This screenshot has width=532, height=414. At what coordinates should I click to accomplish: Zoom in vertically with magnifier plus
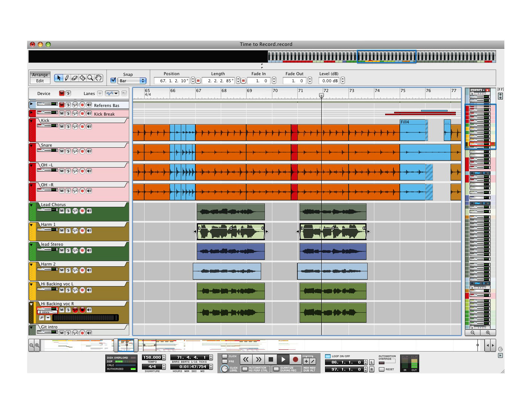[x=488, y=332]
